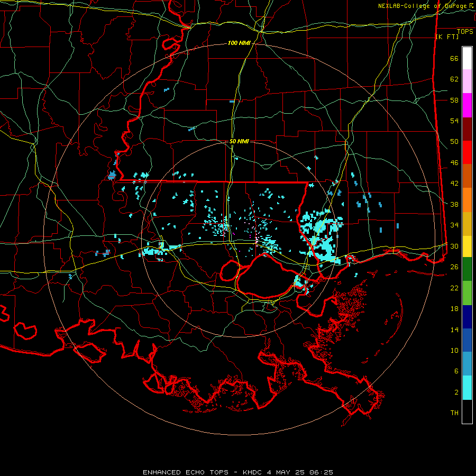476x476 pixels.
Task: Click the "66" legend value
Action: coord(454,59)
